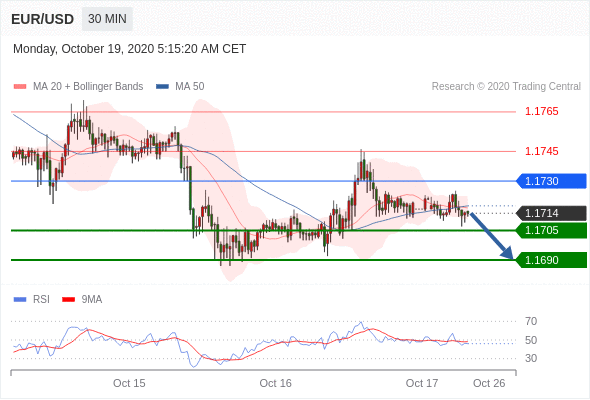Click the Oct 16 date axis label
This screenshot has width=590, height=400.
275,383
